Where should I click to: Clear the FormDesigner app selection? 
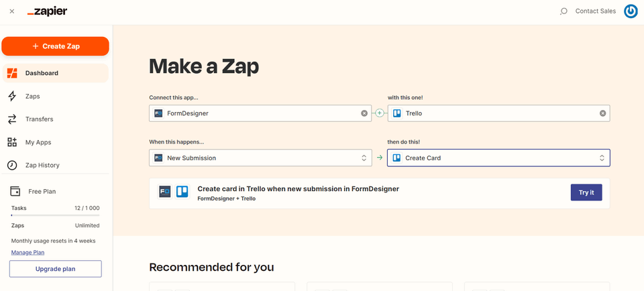[x=364, y=113]
